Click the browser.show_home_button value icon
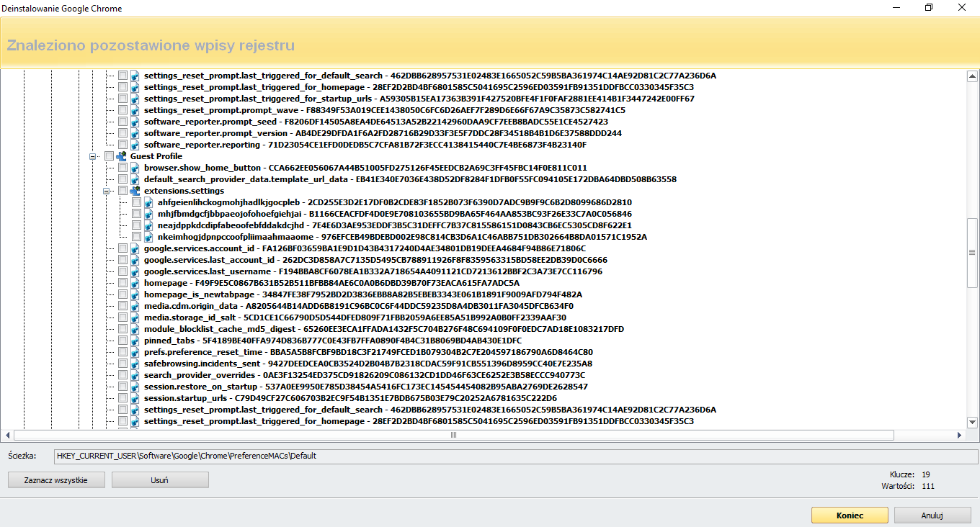This screenshot has width=980, height=527. (135, 168)
